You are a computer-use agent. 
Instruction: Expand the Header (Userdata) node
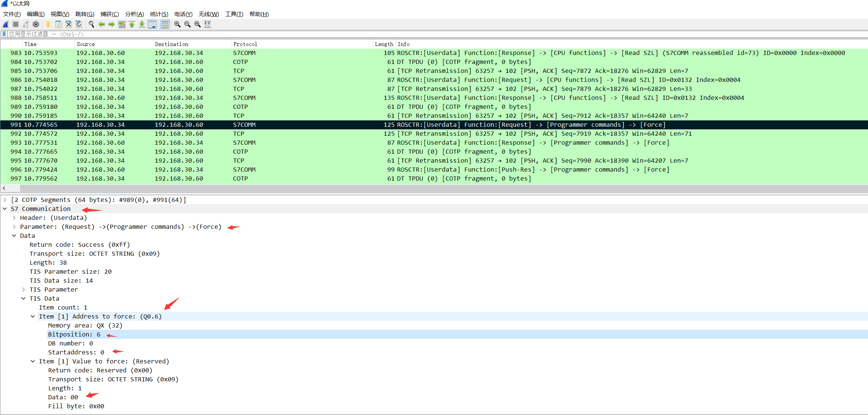(14, 218)
